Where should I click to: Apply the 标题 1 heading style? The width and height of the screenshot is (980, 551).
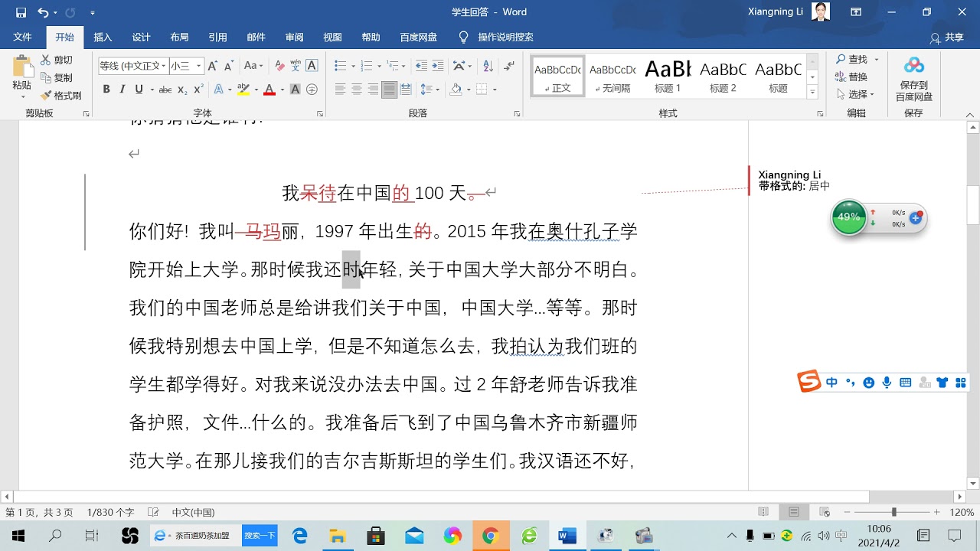(x=668, y=76)
